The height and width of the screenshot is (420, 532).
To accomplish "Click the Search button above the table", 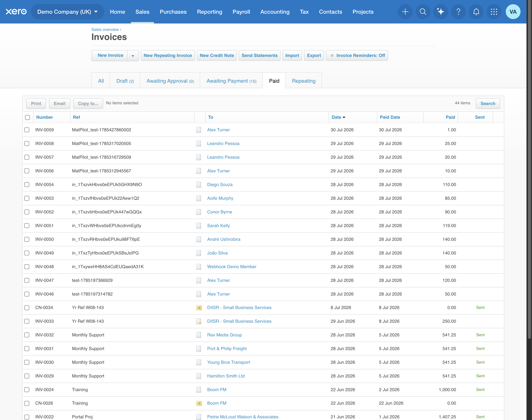I will click(x=488, y=104).
